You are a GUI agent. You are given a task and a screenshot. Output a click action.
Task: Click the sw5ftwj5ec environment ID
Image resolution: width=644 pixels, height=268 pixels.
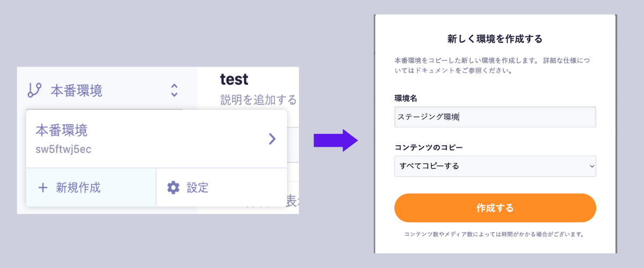tap(63, 149)
